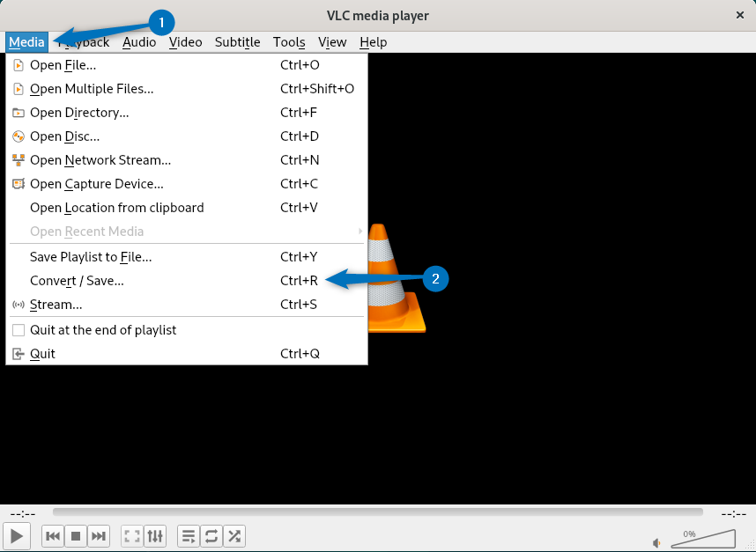756x552 pixels.
Task: Toggle fullscreen video mode
Action: (132, 535)
